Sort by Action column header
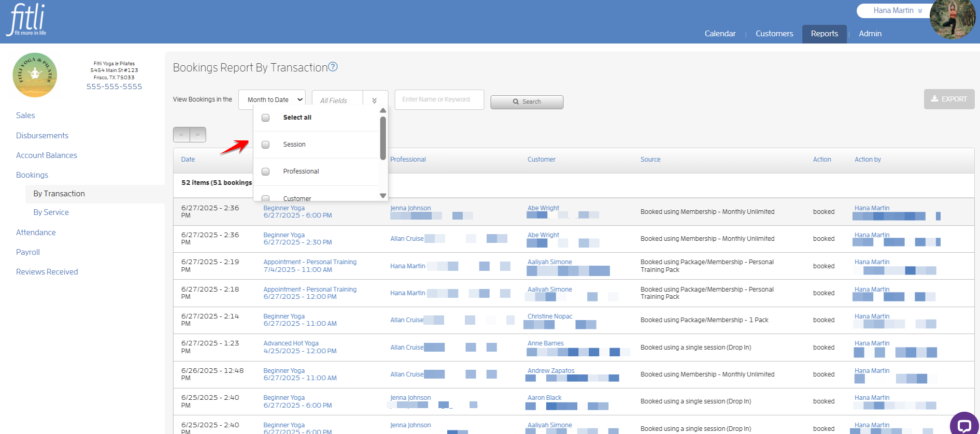Screen dimensions: 980x434 [822, 160]
